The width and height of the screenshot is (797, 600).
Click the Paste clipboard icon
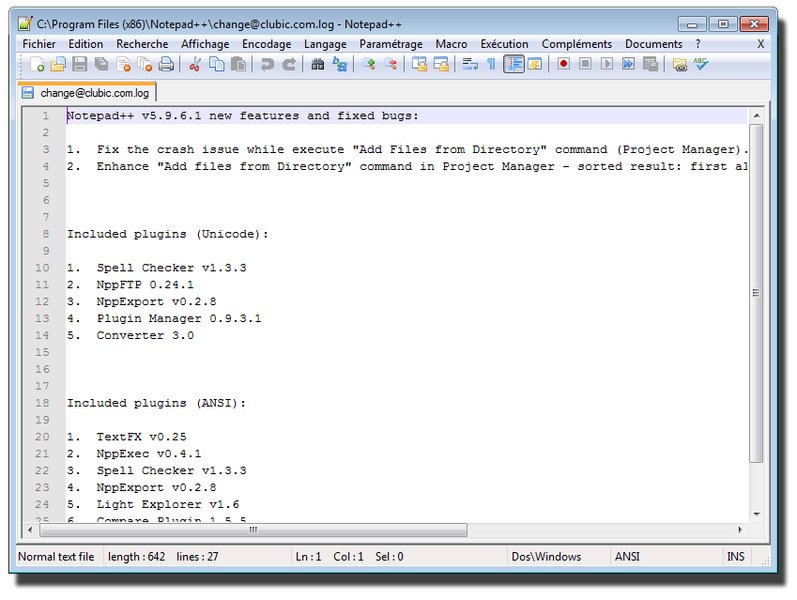(238, 65)
